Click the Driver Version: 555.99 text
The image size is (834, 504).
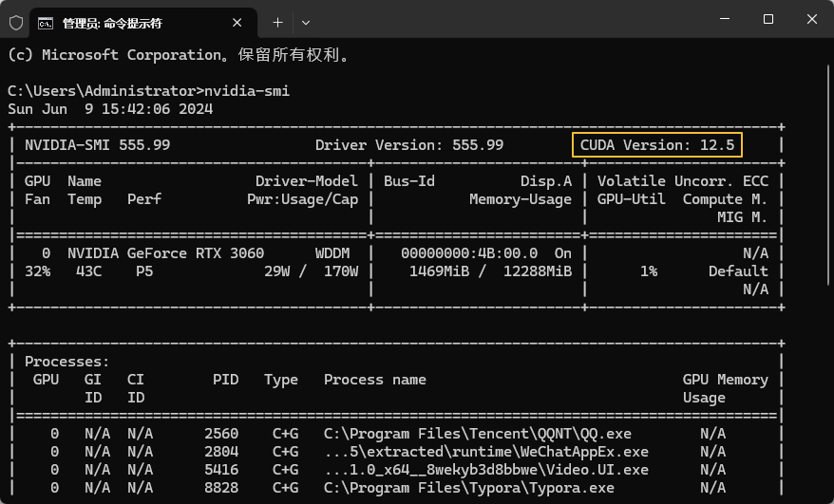pyautogui.click(x=409, y=145)
